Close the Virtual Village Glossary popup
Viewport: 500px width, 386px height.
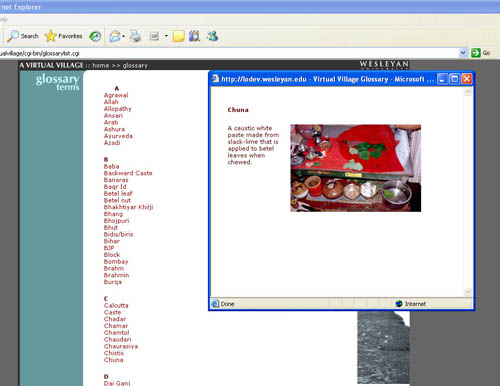(x=467, y=79)
